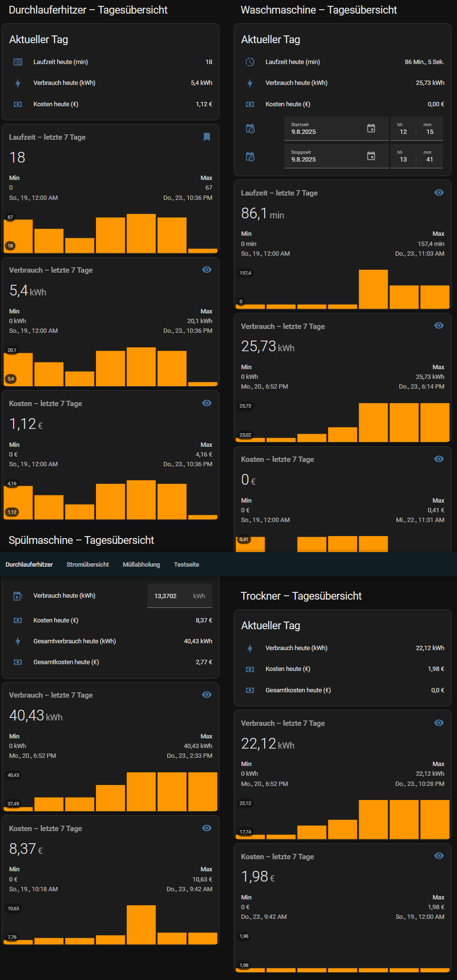Toggle the eye icon on Waschmaschine Laufzeit card
This screenshot has width=457, height=980.
pos(439,193)
